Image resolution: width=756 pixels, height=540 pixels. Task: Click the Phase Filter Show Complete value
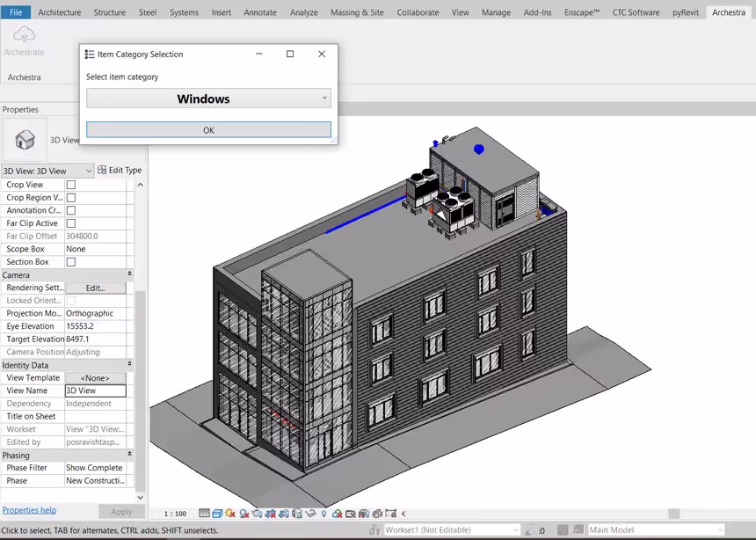[x=95, y=468]
